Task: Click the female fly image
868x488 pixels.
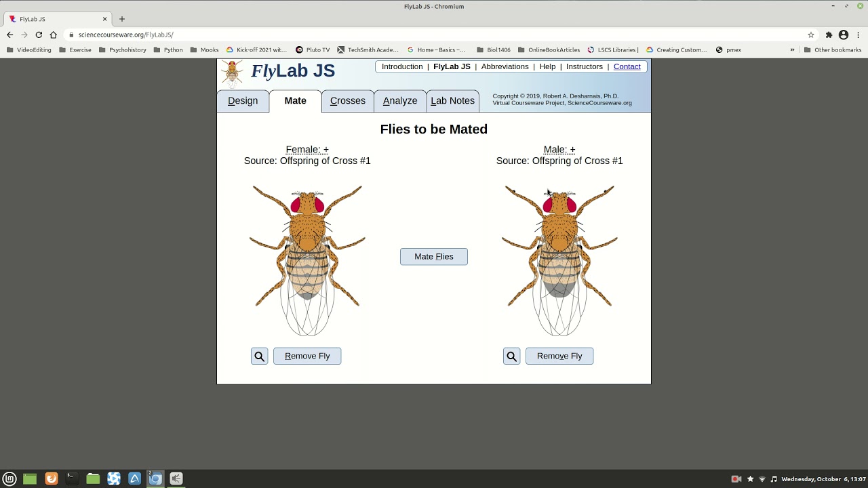Action: point(307,260)
